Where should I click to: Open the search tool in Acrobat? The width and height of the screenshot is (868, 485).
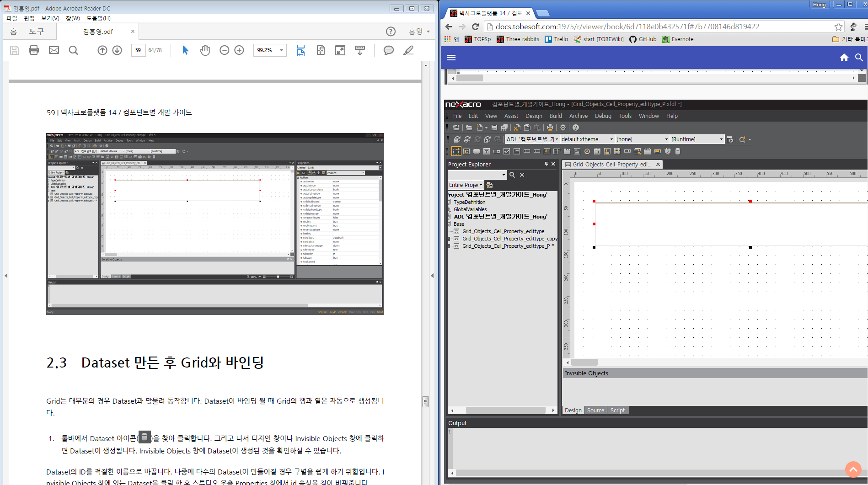point(73,50)
